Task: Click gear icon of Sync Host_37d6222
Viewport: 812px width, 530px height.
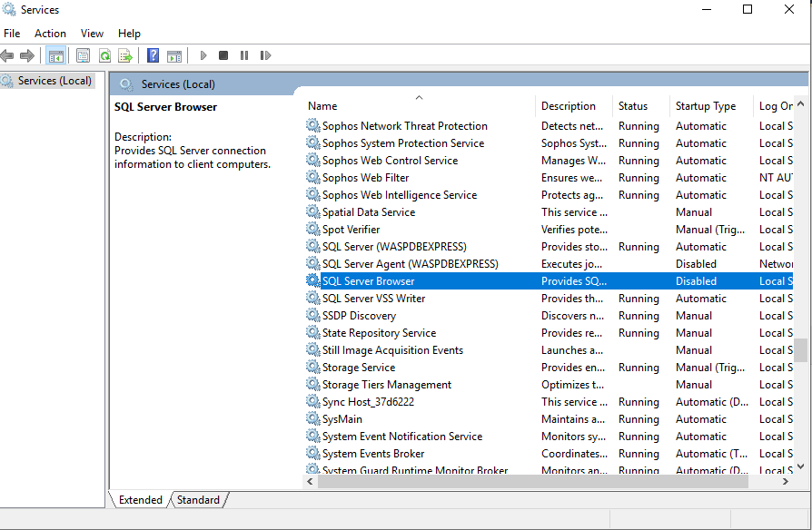Action: click(x=312, y=401)
